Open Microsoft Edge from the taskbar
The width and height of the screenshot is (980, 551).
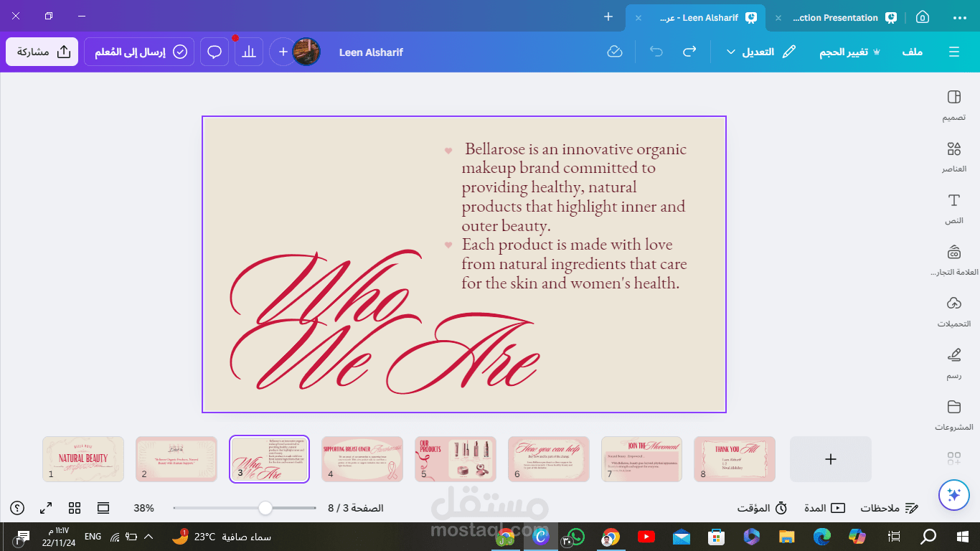[x=822, y=536]
